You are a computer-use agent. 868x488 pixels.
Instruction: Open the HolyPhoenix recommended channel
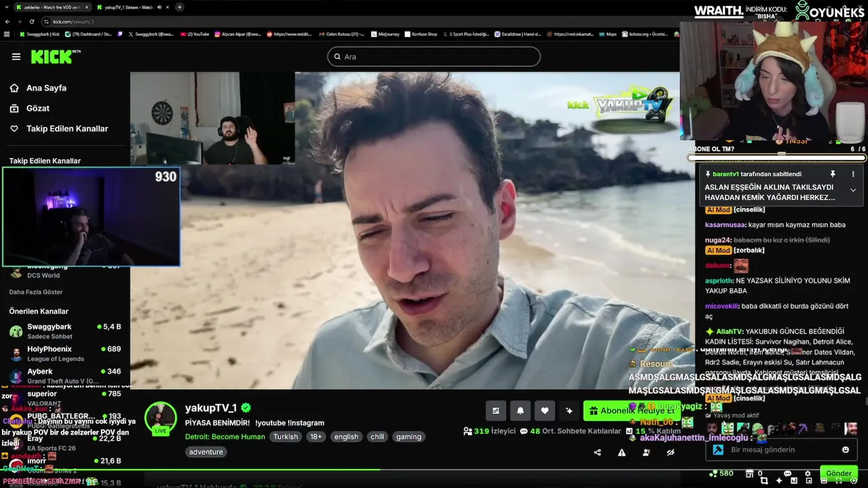(x=64, y=354)
